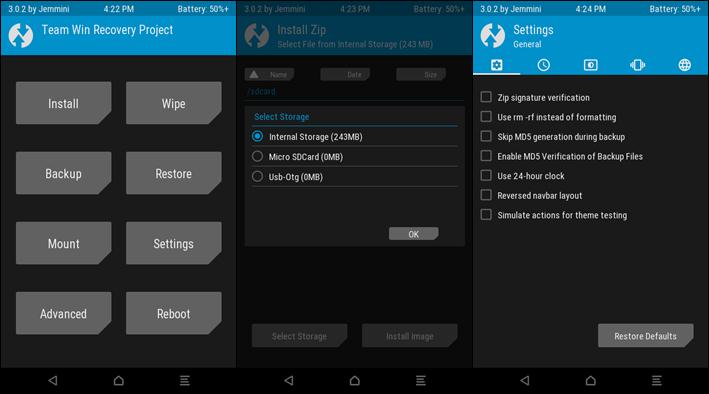Switch to Vibration settings tab
The image size is (709, 394).
coord(638,65)
